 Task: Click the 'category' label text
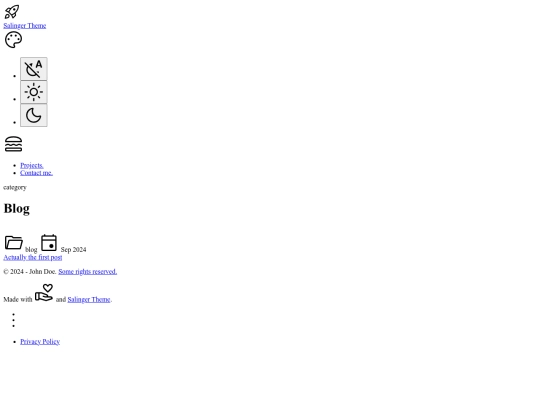(x=15, y=187)
